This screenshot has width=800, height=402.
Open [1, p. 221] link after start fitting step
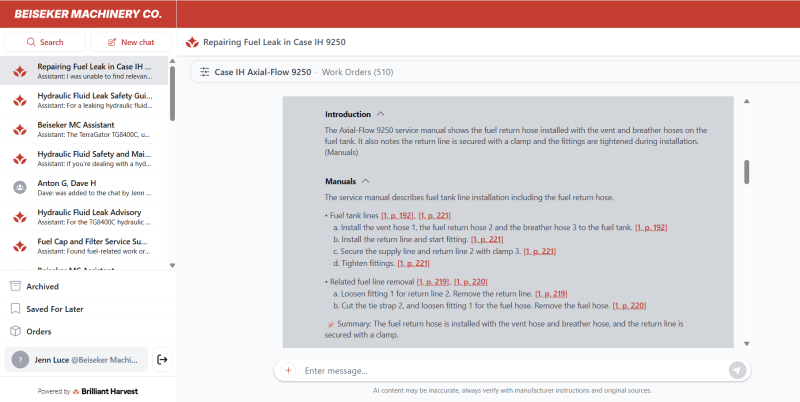click(487, 239)
